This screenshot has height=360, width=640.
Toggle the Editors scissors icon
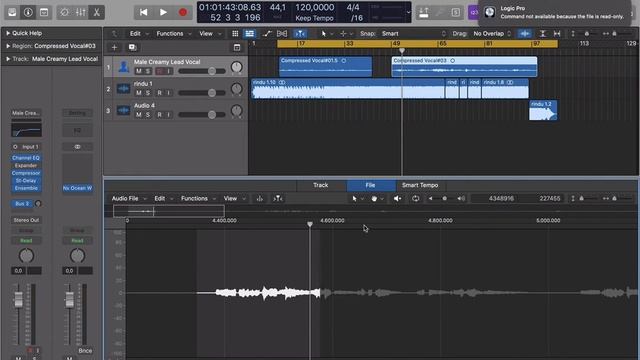97,12
